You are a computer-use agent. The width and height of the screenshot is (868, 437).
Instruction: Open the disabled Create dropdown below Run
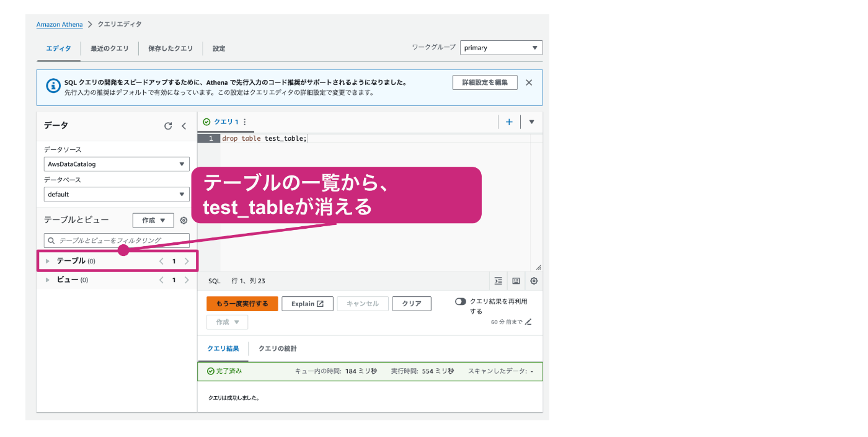[x=227, y=322]
